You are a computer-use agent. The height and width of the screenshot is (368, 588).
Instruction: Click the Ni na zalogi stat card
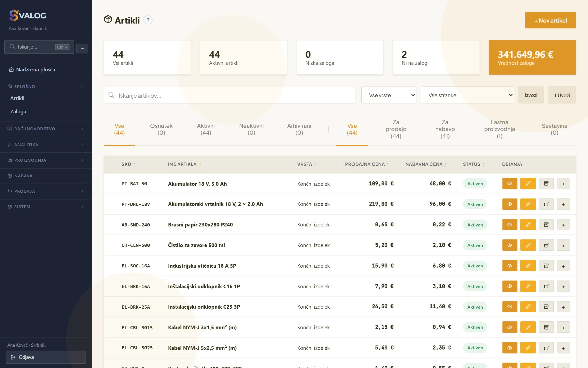coord(436,57)
